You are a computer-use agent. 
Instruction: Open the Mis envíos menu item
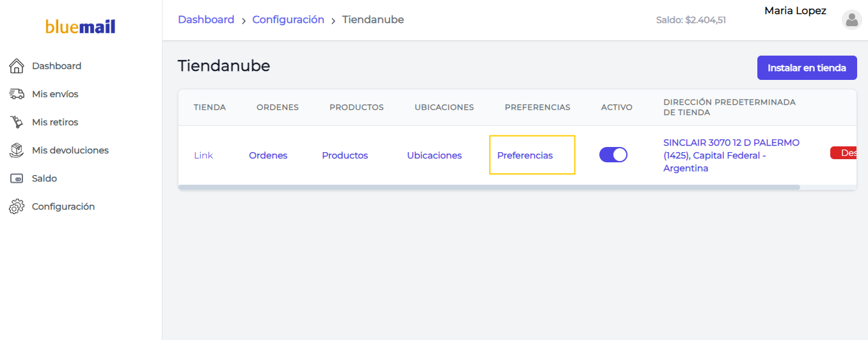pyautogui.click(x=55, y=94)
